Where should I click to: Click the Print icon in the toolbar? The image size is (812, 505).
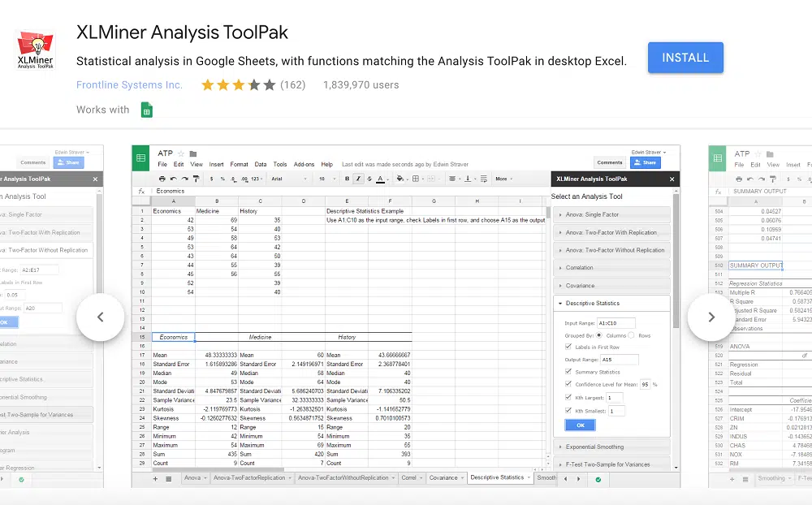click(162, 179)
